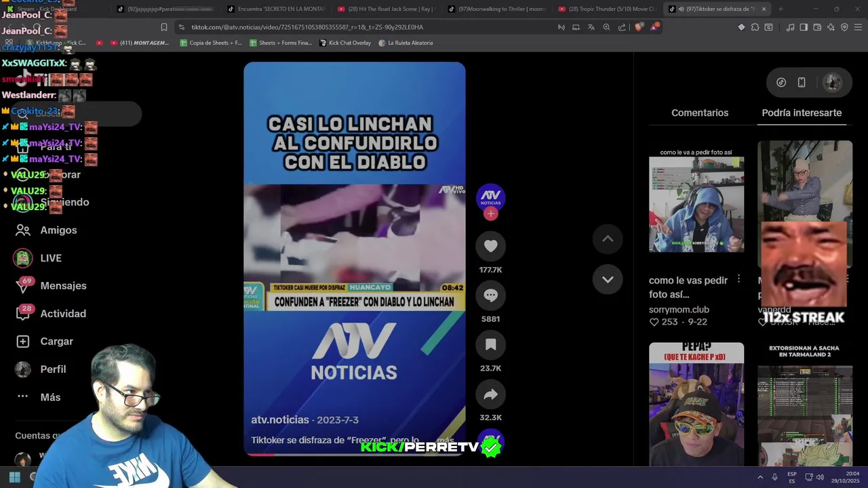This screenshot has width=868, height=488.
Task: Switch to Encuentra 'SECRETO EN LA MONTA' tab
Action: [277, 9]
